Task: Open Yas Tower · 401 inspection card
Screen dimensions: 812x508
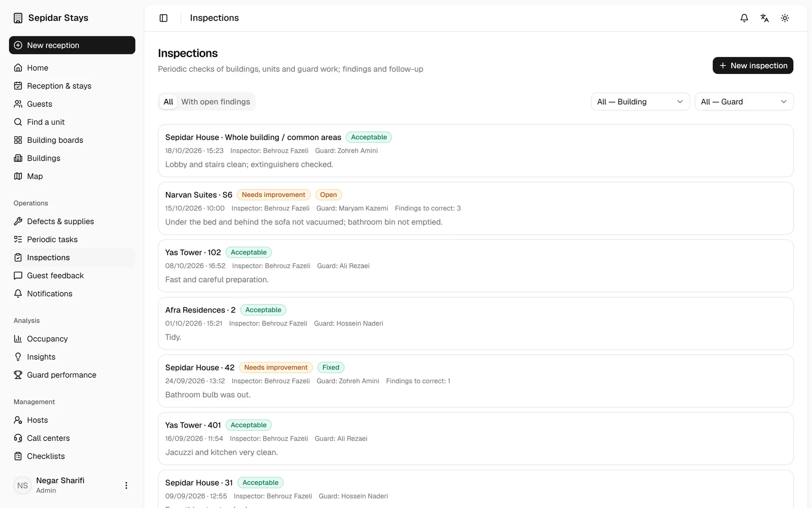Action: [476, 439]
